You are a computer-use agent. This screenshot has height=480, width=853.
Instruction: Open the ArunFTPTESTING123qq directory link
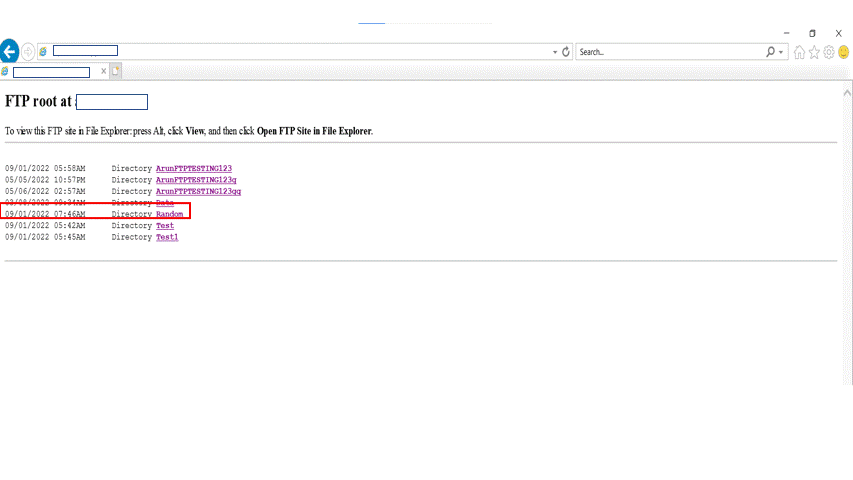(198, 191)
